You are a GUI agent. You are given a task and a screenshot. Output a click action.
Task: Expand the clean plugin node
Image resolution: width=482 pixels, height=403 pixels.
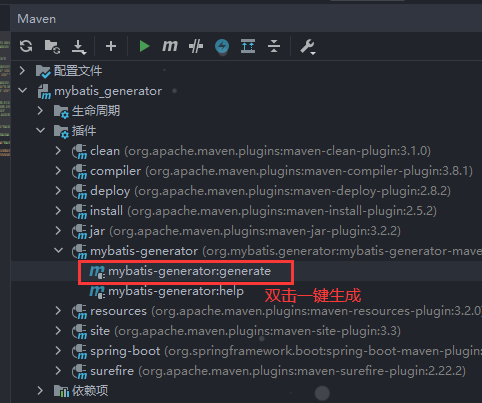tap(58, 151)
